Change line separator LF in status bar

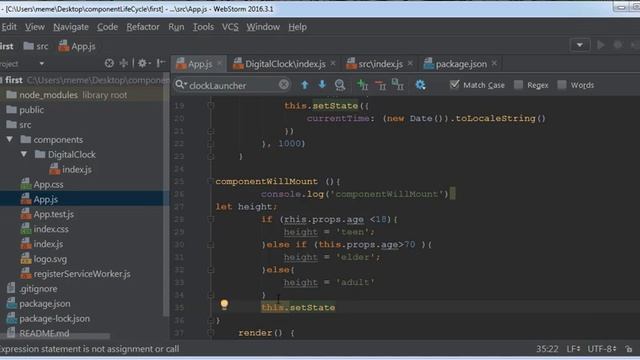pos(573,349)
